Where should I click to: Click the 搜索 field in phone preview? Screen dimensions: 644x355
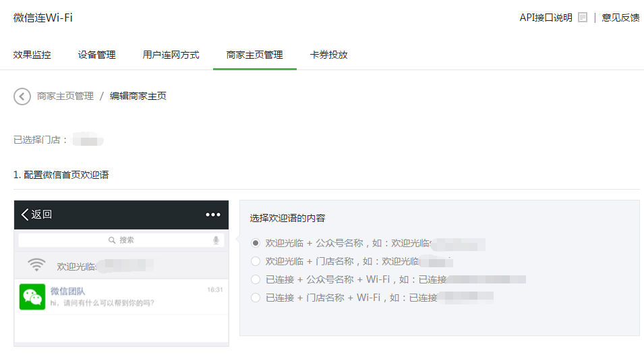[121, 240]
